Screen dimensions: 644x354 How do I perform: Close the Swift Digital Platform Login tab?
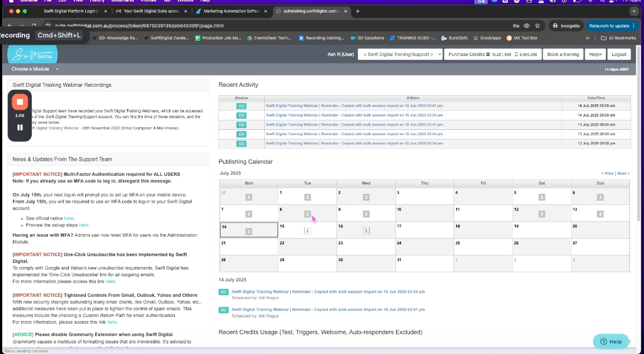[x=105, y=12]
